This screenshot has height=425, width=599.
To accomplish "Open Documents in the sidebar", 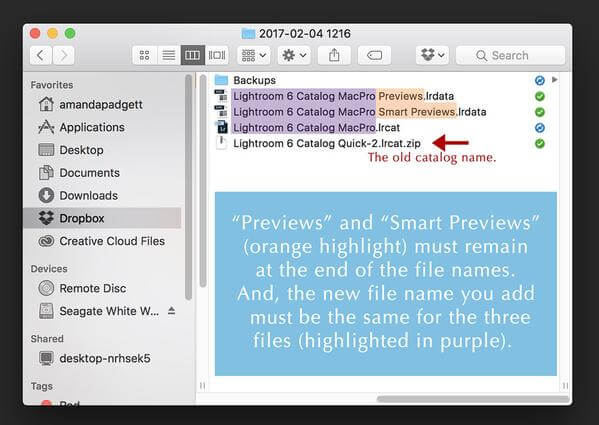I will pyautogui.click(x=102, y=173).
